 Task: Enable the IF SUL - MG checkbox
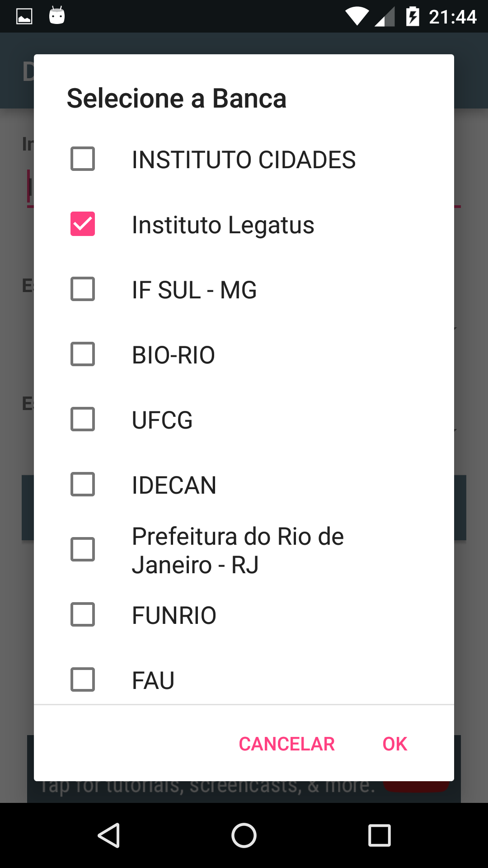point(83,289)
